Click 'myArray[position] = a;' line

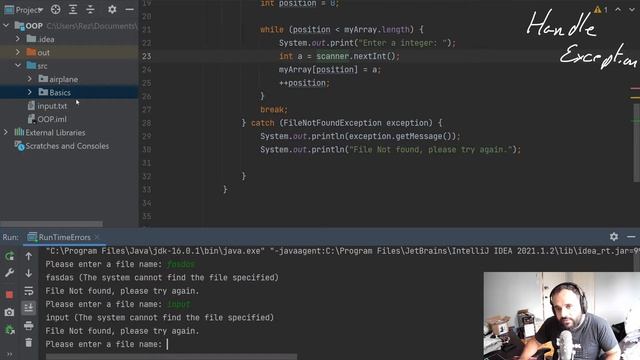tap(330, 69)
